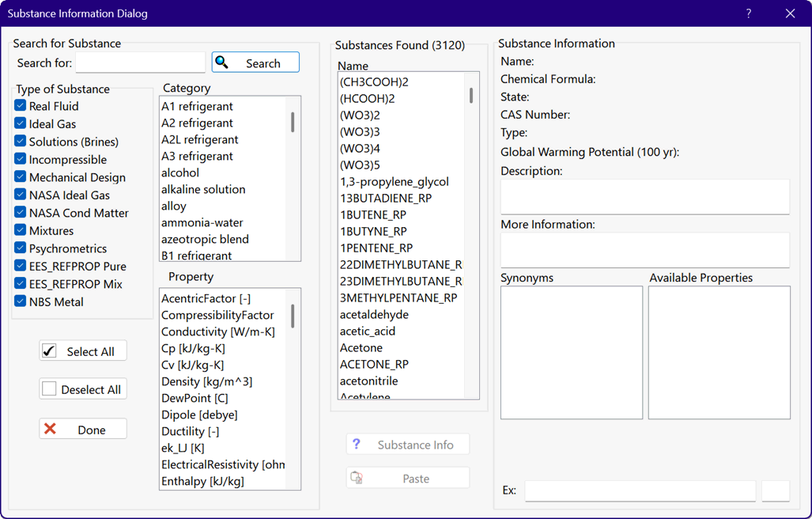Disable the EES_REFPROP Mix checkbox
This screenshot has height=519, width=812.
click(21, 284)
